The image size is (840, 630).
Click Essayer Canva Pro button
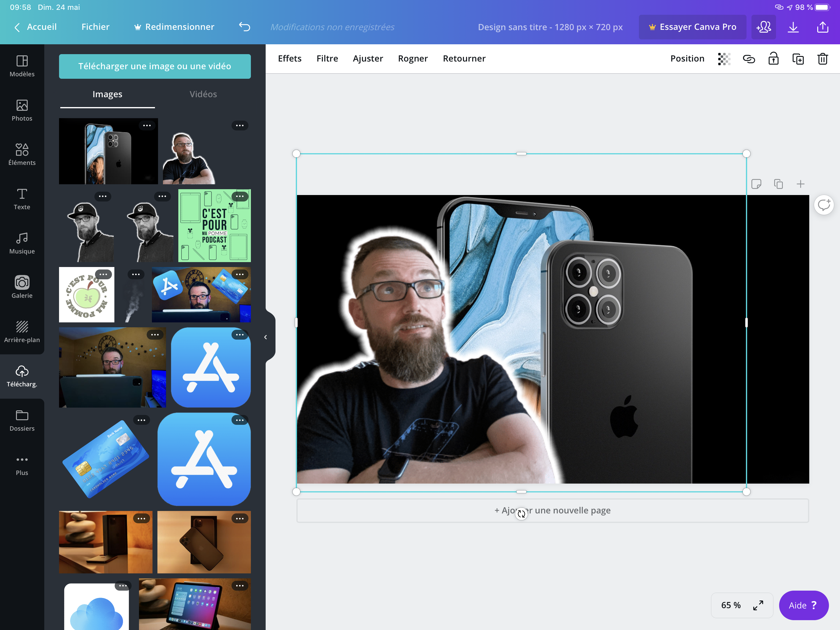tap(692, 27)
